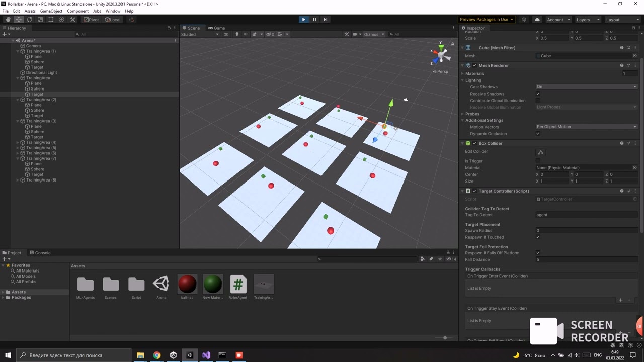Disable the Target Controller script checkbox
This screenshot has width=644, height=362.
click(x=474, y=191)
